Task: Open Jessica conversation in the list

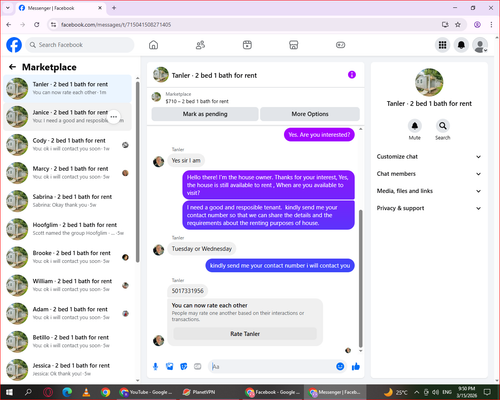Action: [68, 370]
